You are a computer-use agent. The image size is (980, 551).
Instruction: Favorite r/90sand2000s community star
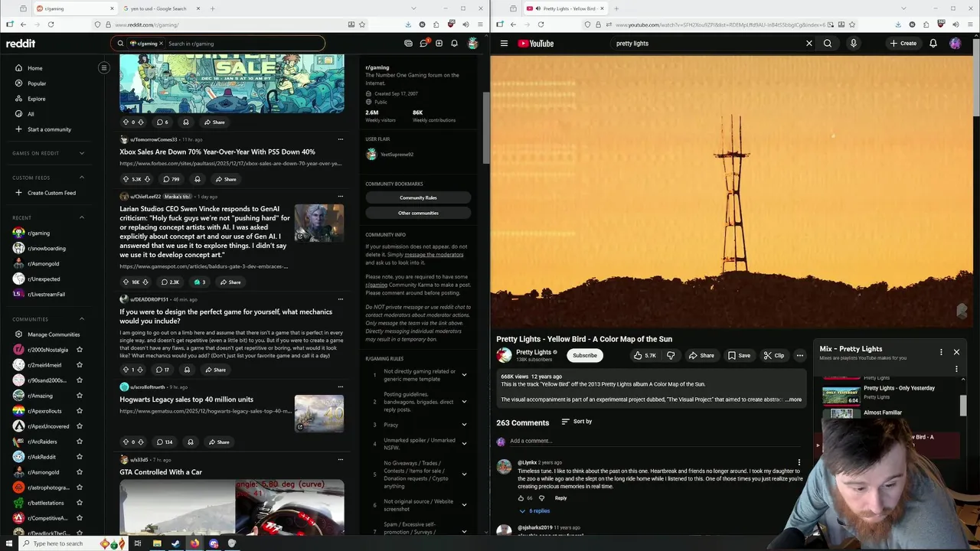click(79, 380)
